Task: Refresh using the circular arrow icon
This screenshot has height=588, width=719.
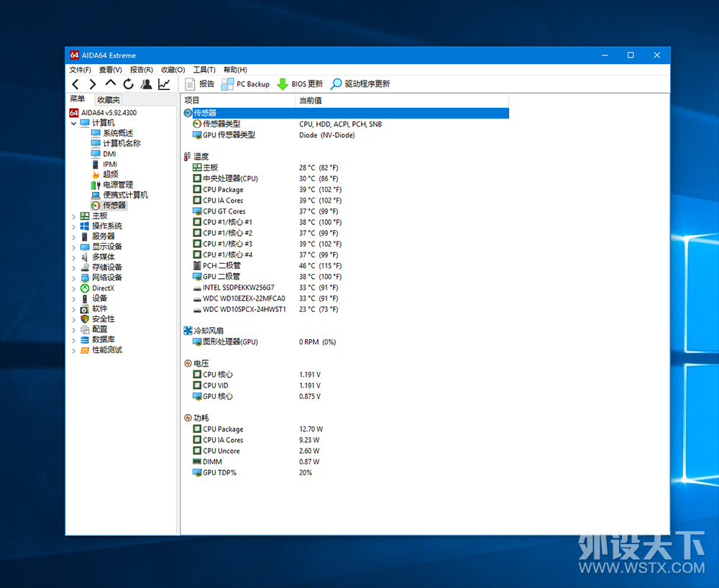Action: coord(129,84)
